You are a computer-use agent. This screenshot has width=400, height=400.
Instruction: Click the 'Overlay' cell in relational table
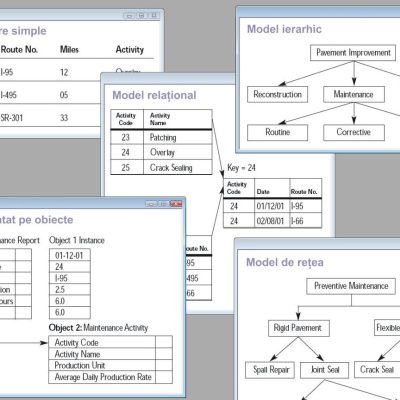coord(178,152)
